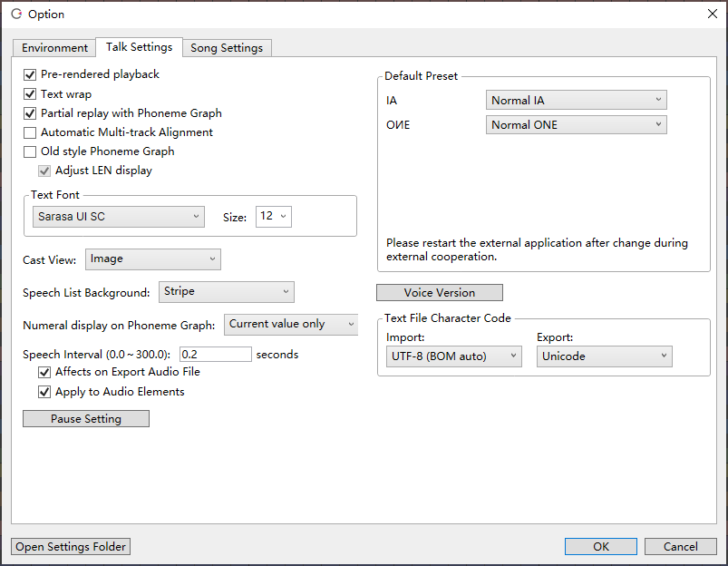Toggle Affects on Export Audio File

pos(44,372)
